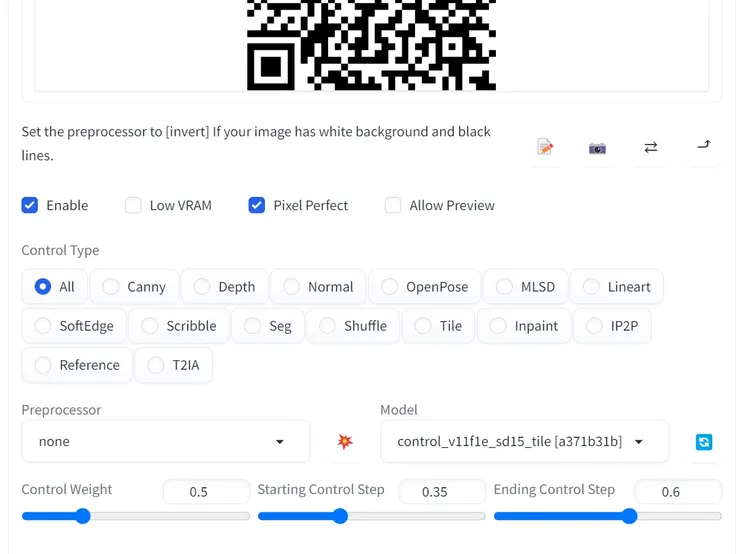Click the send dimensions curved arrow icon
Viewport: 740px width, 554px height.
pyautogui.click(x=704, y=145)
